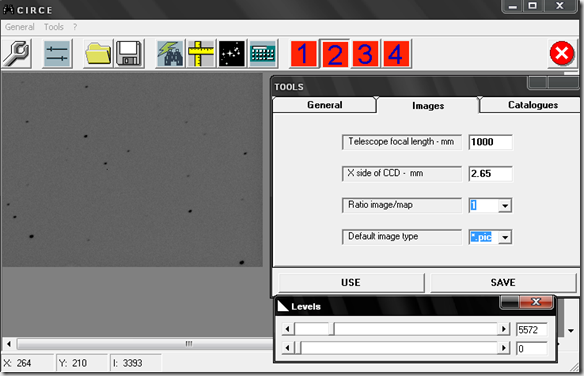Image resolution: width=584 pixels, height=376 pixels.
Task: Open an image with the folder icon
Action: pyautogui.click(x=98, y=54)
